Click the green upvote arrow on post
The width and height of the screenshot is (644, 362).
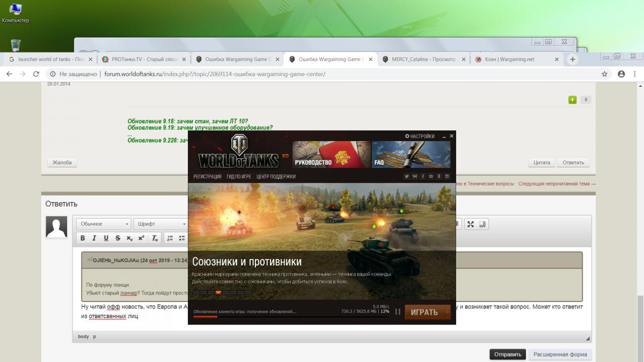(x=573, y=99)
